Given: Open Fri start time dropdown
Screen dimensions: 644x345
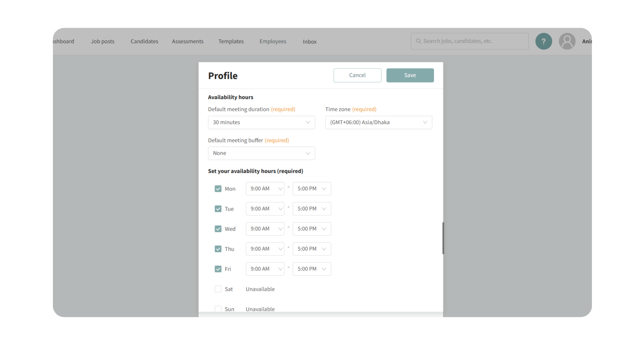Looking at the screenshot, I should pos(265,269).
